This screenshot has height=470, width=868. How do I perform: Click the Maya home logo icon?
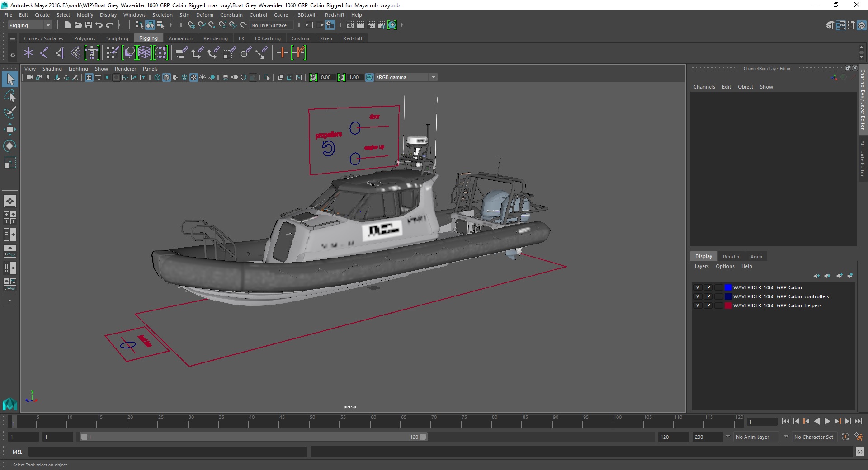click(x=9, y=404)
